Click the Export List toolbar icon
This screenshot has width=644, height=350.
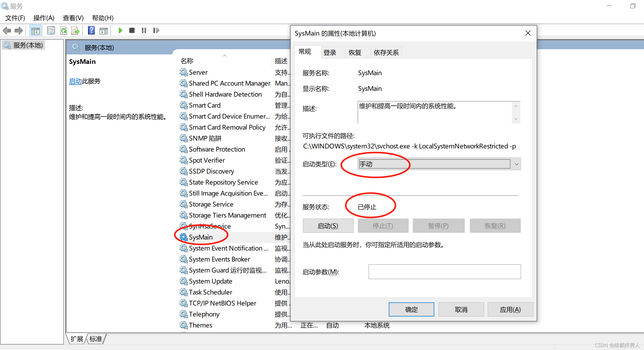point(75,30)
